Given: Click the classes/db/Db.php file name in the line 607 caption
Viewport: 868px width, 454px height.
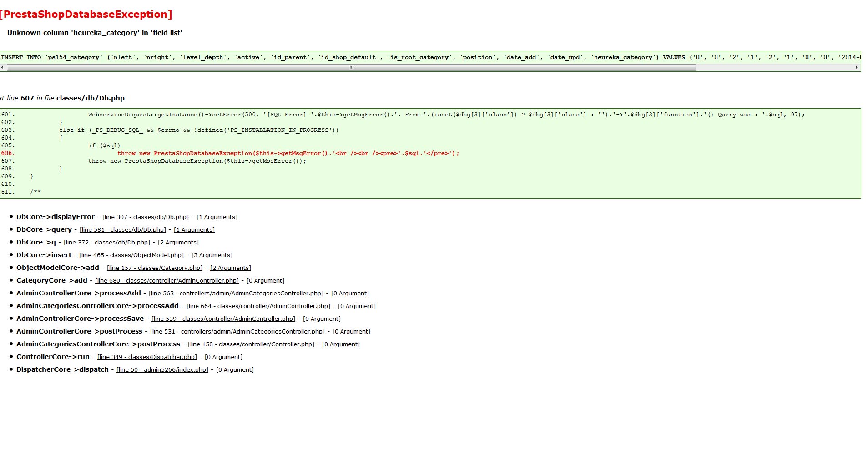Looking at the screenshot, I should coord(91,98).
